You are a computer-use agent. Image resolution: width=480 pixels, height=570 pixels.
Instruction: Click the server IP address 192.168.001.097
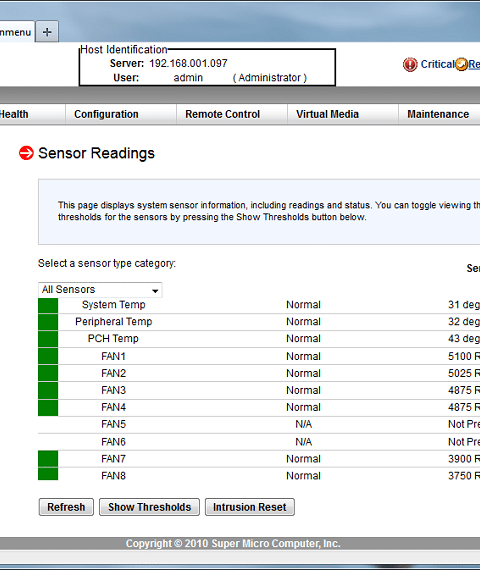[x=188, y=64]
